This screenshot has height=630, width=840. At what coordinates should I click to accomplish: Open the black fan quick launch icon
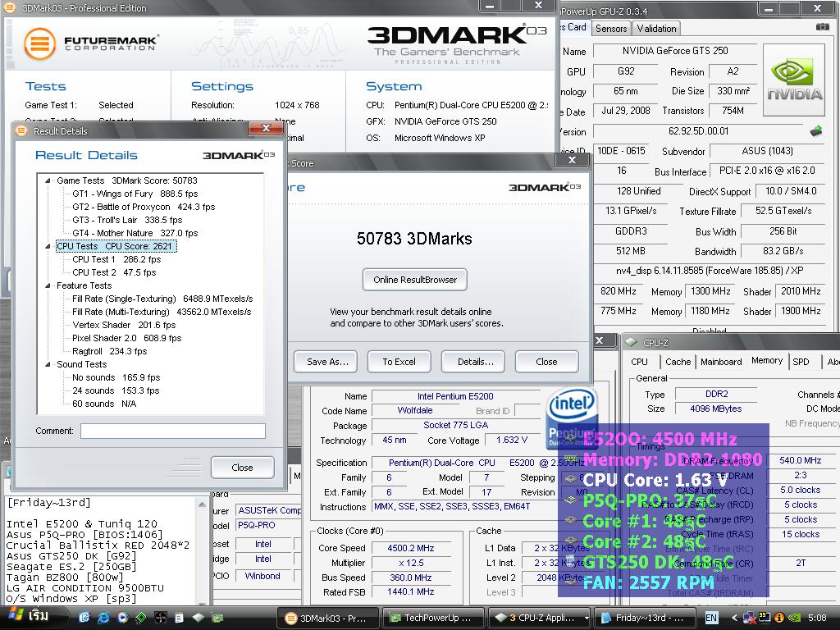tap(160, 618)
